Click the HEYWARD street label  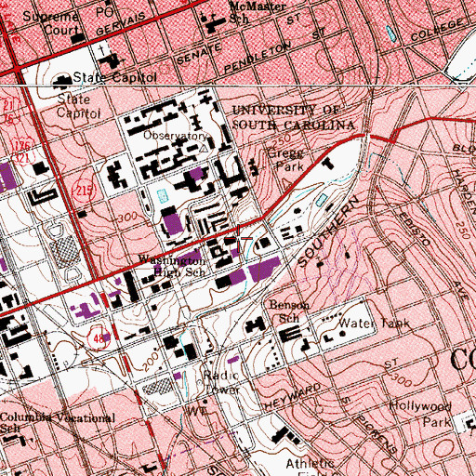pyautogui.click(x=293, y=397)
